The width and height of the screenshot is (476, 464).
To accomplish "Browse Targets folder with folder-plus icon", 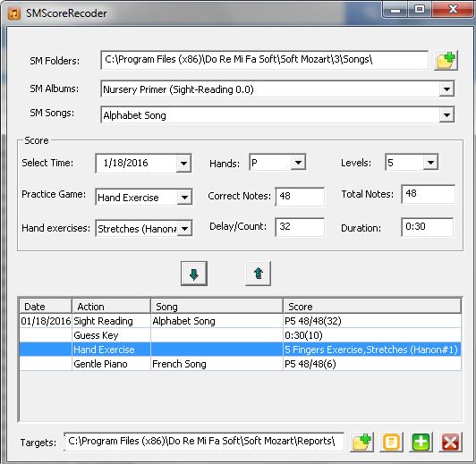I will (361, 442).
